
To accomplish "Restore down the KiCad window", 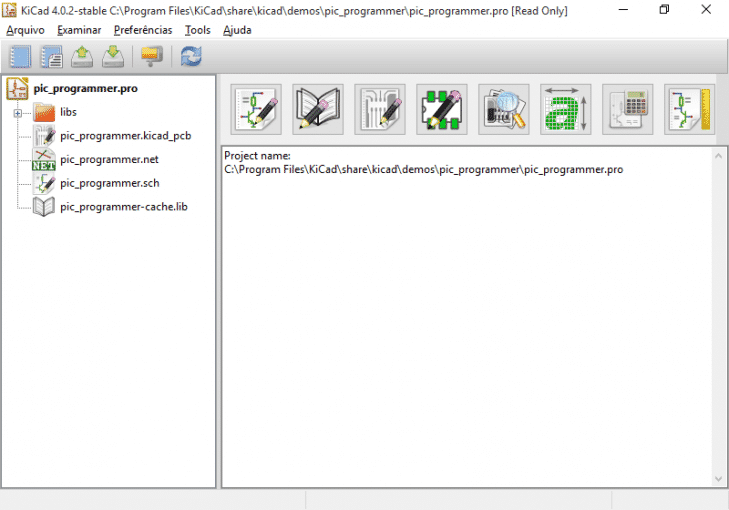I will pos(664,10).
